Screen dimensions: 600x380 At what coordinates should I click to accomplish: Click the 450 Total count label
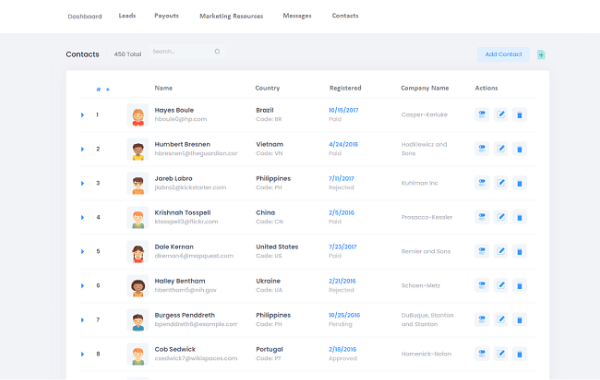[127, 54]
